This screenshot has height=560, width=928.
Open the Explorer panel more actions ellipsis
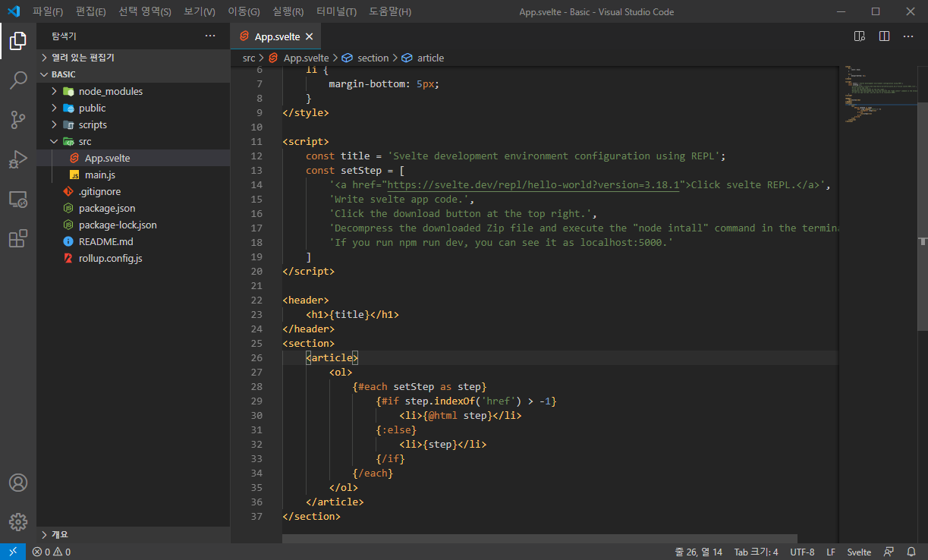(210, 36)
